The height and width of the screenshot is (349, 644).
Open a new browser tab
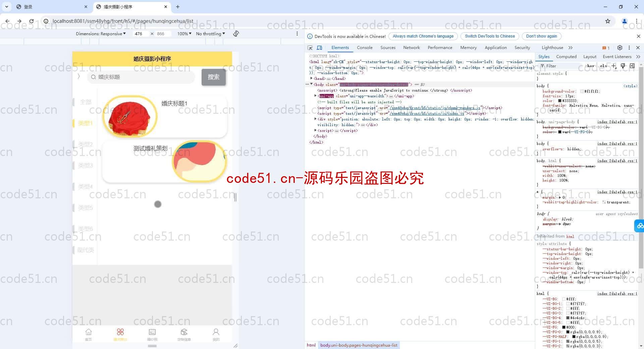178,7
